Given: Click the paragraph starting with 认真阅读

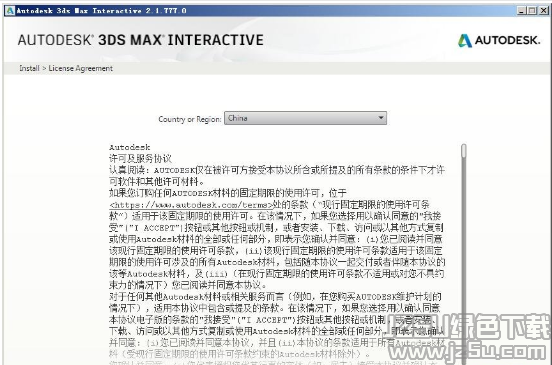Looking at the screenshot, I should point(277,176).
